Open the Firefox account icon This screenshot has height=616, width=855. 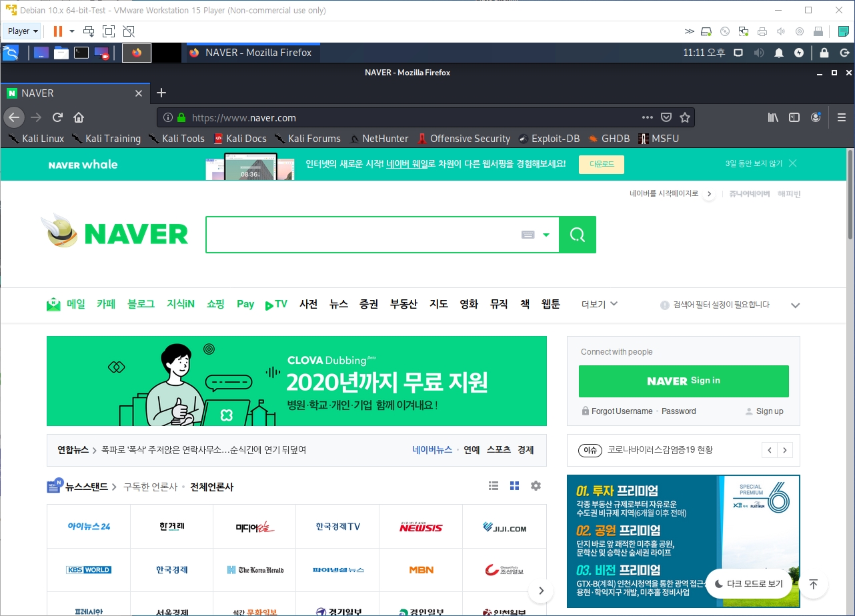(816, 117)
